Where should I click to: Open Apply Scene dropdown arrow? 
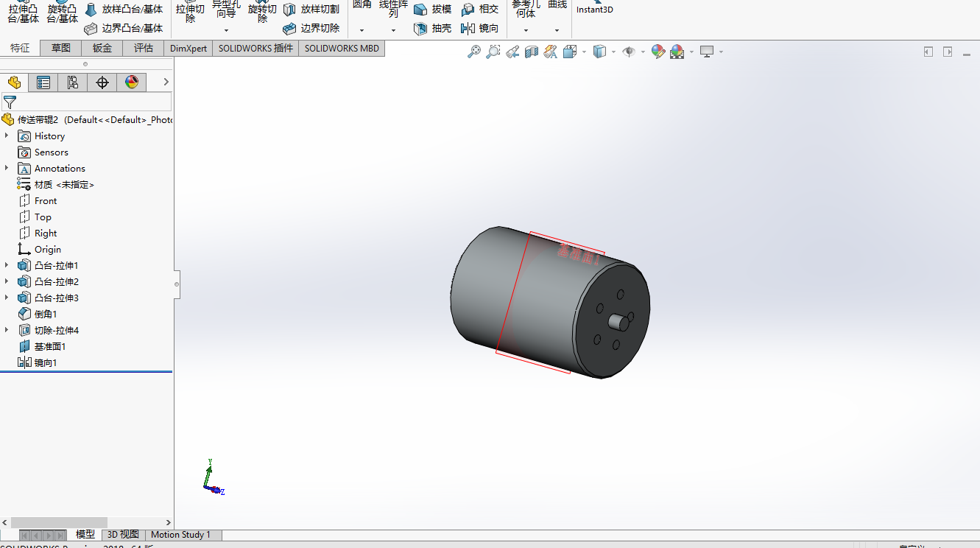coord(692,52)
